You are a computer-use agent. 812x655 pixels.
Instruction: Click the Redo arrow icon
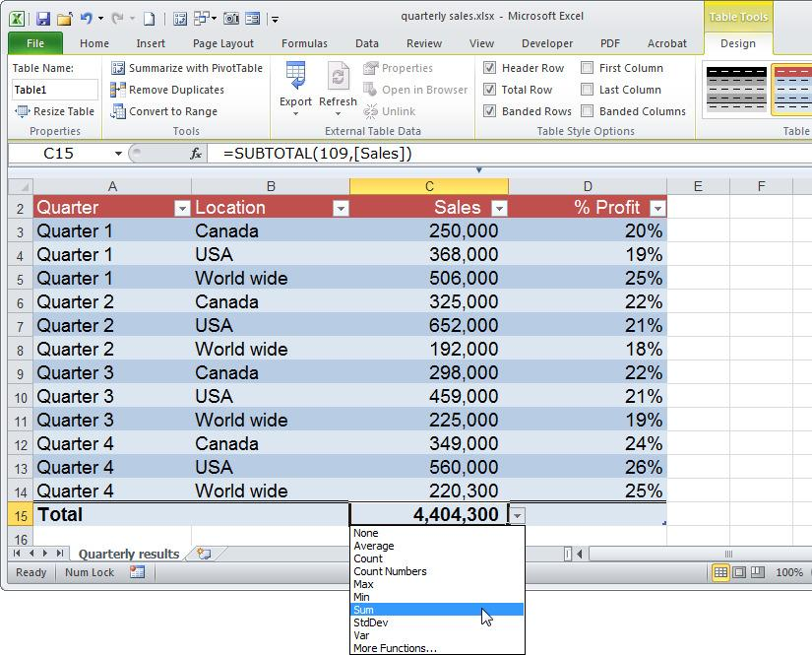118,19
